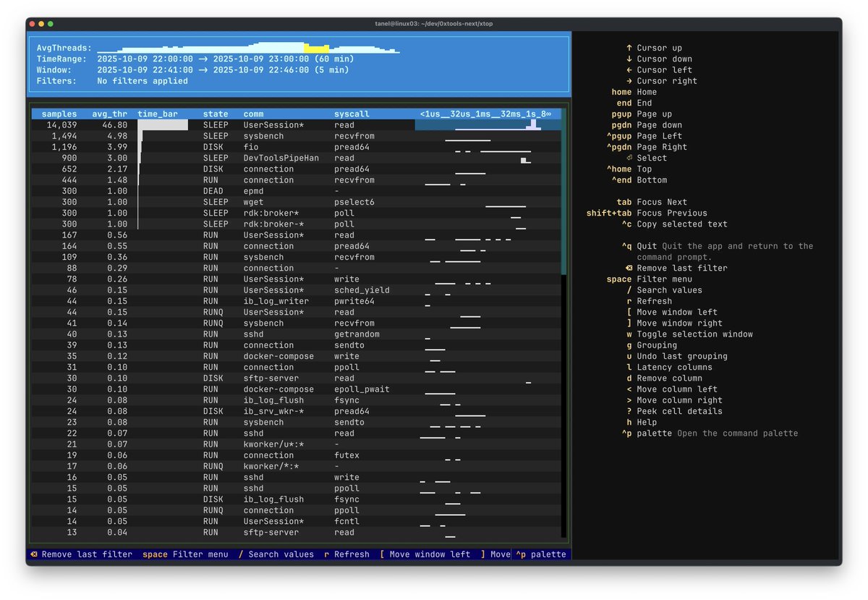The width and height of the screenshot is (868, 600).
Task: Select the 14,039 samples cell
Action: pos(61,125)
